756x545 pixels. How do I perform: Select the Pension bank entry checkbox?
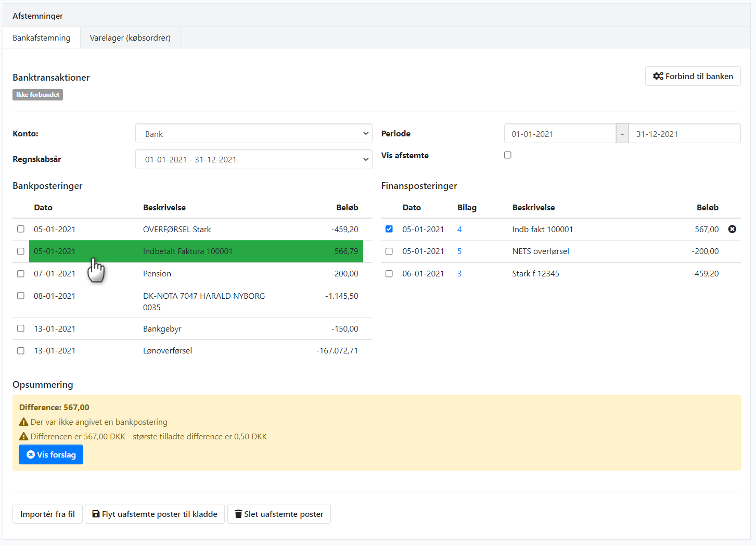(21, 274)
